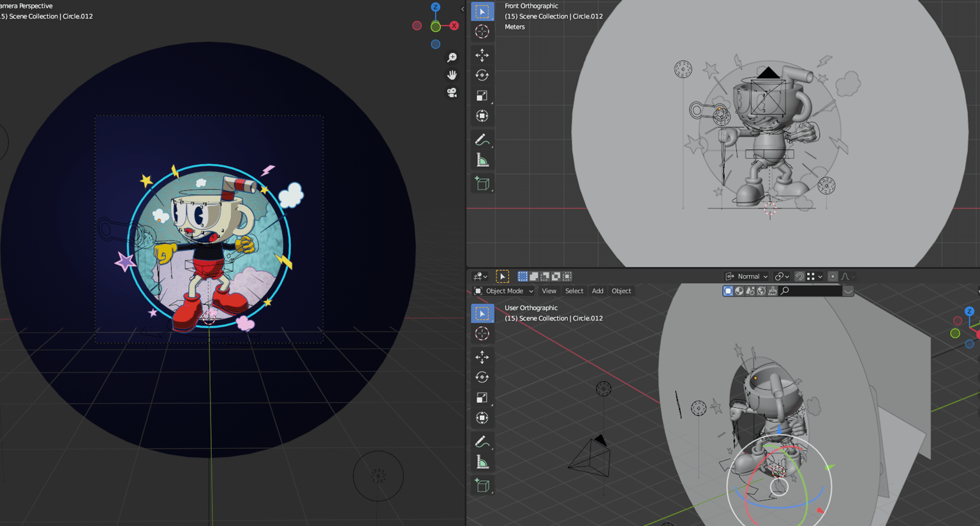
Task: Toggle the snapping magnet button
Action: 799,276
